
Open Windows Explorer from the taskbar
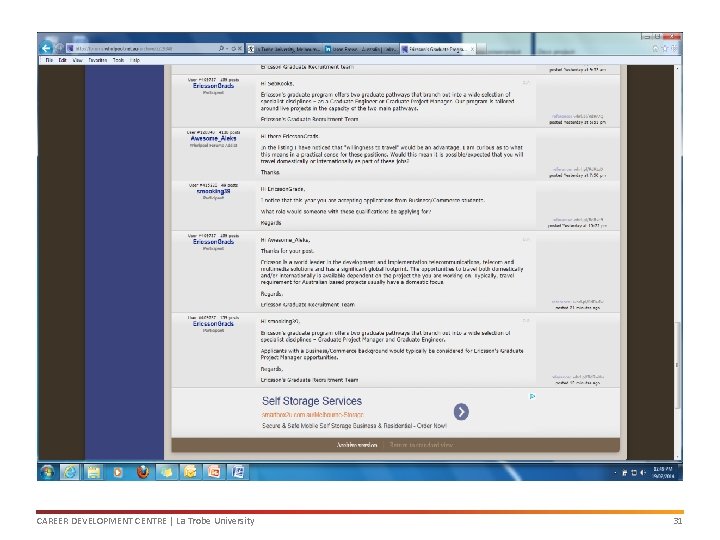(x=94, y=472)
